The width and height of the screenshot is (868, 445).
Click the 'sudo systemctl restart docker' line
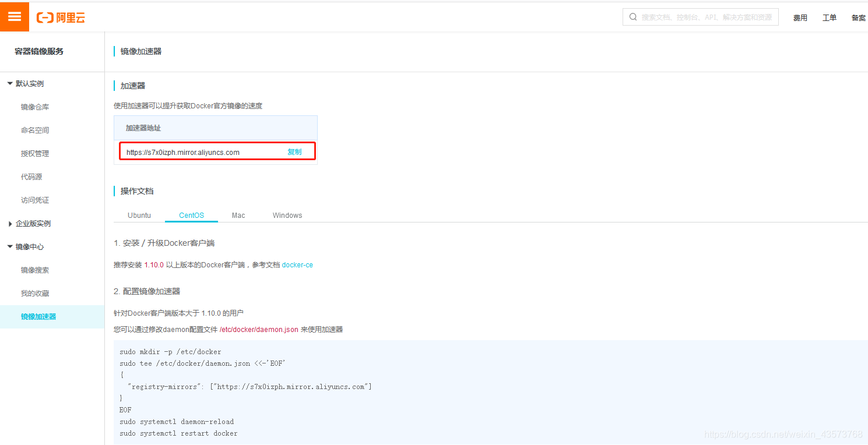tap(178, 433)
